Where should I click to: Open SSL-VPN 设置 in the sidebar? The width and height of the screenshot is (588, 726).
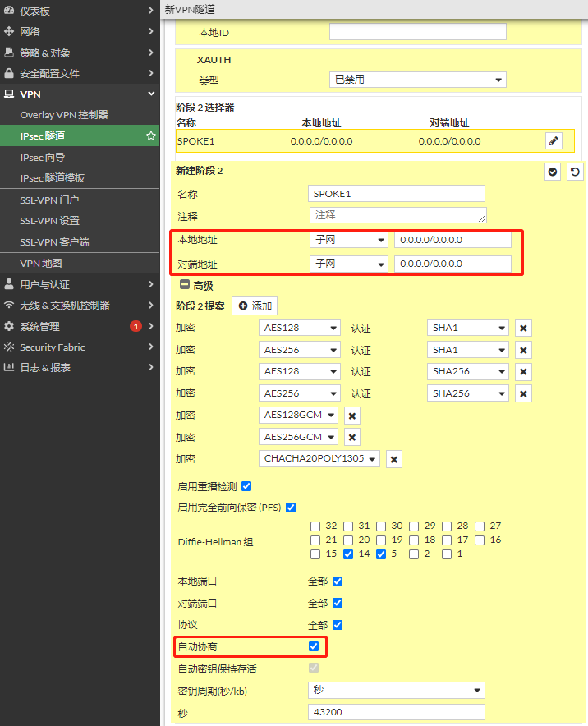click(x=50, y=221)
